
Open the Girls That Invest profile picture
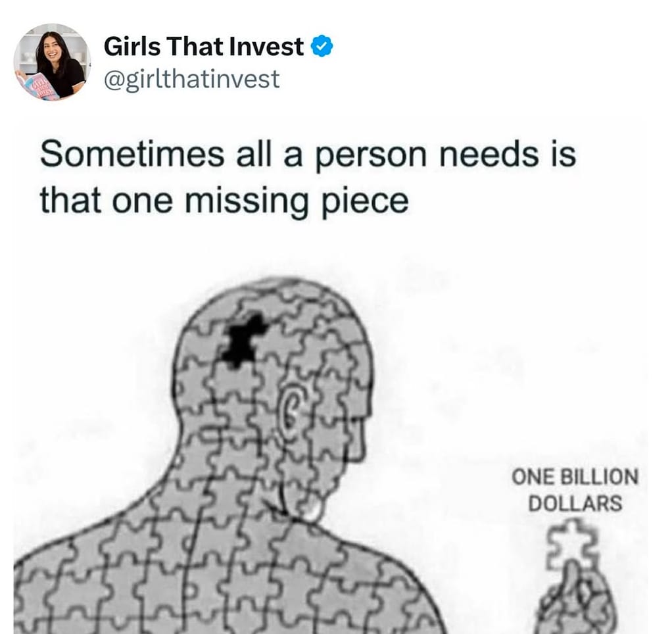[53, 62]
